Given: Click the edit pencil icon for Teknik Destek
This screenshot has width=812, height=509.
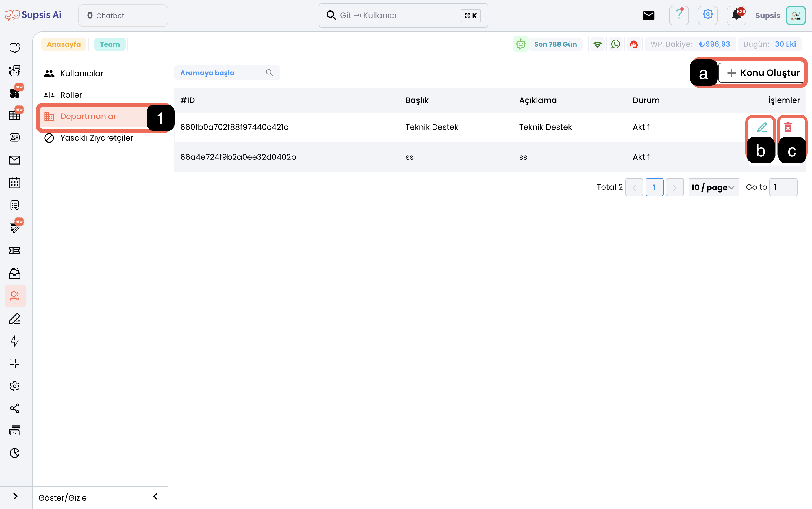Looking at the screenshot, I should pos(762,127).
